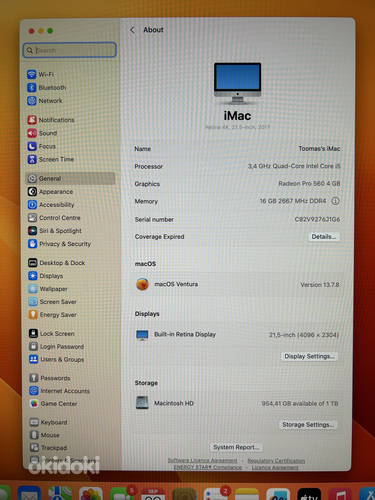Screen dimensions: 375x500
Task: Open the System Report... button
Action: pyautogui.click(x=236, y=447)
